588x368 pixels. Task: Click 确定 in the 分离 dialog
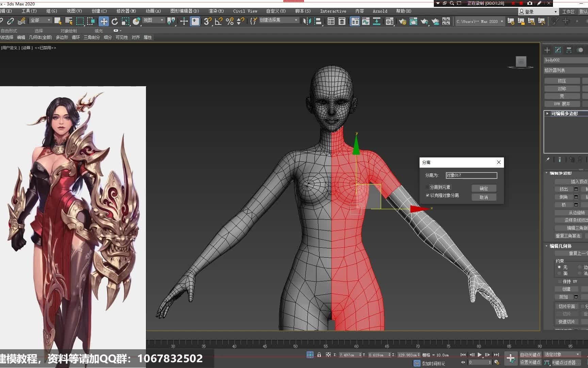pyautogui.click(x=484, y=188)
